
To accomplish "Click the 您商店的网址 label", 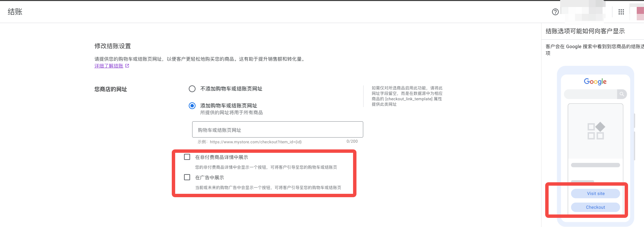I will pyautogui.click(x=111, y=89).
